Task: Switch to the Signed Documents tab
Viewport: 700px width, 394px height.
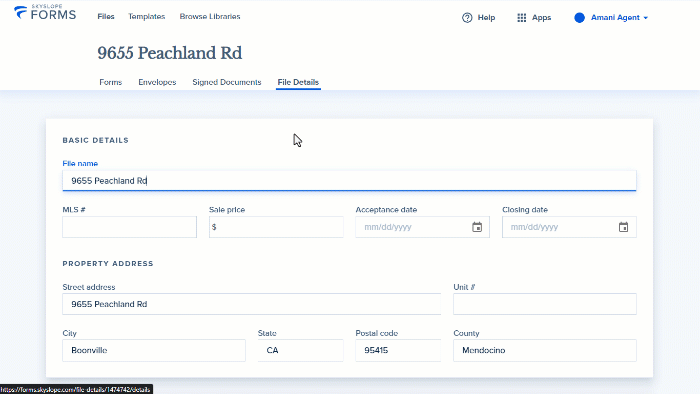Action: pos(227,82)
